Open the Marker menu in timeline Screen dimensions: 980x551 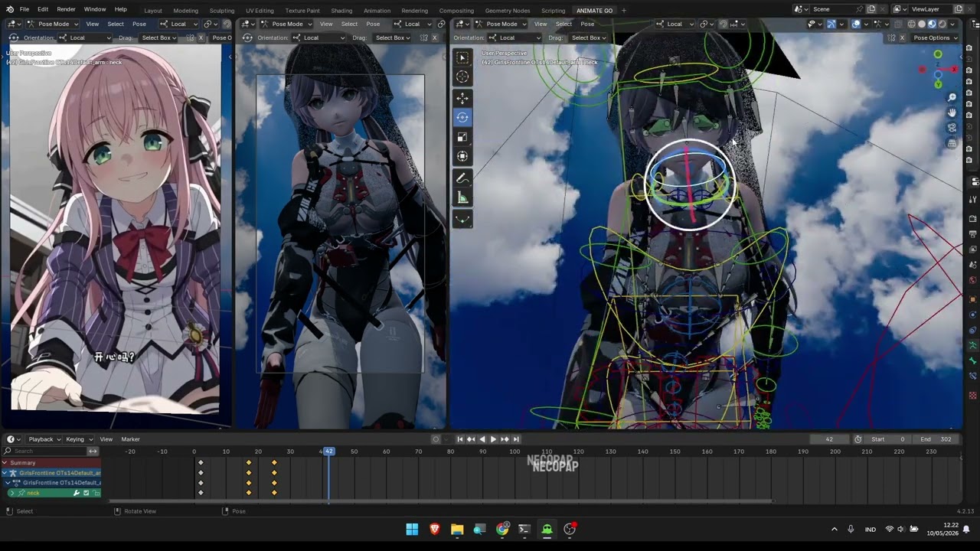coord(130,439)
